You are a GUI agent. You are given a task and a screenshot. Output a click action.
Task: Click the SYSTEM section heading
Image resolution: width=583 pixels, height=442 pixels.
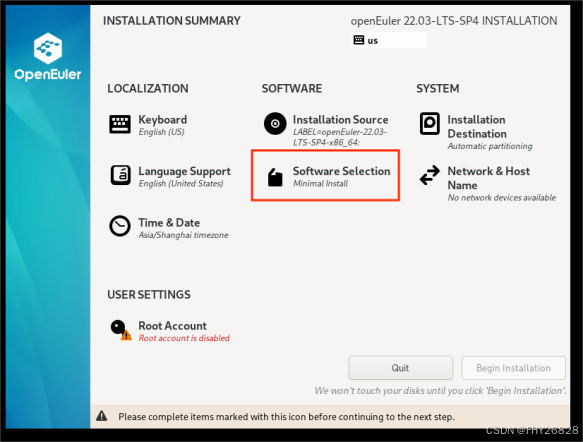tap(438, 88)
